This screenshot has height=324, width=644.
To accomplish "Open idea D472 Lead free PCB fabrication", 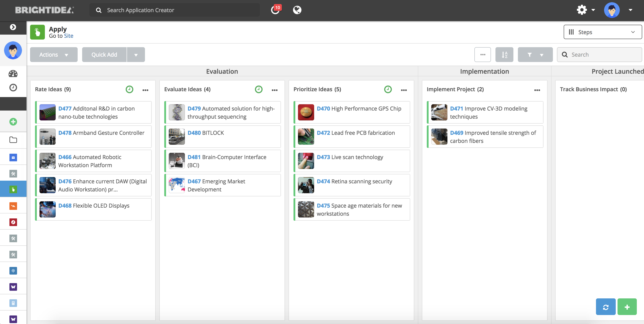I will tap(352, 136).
